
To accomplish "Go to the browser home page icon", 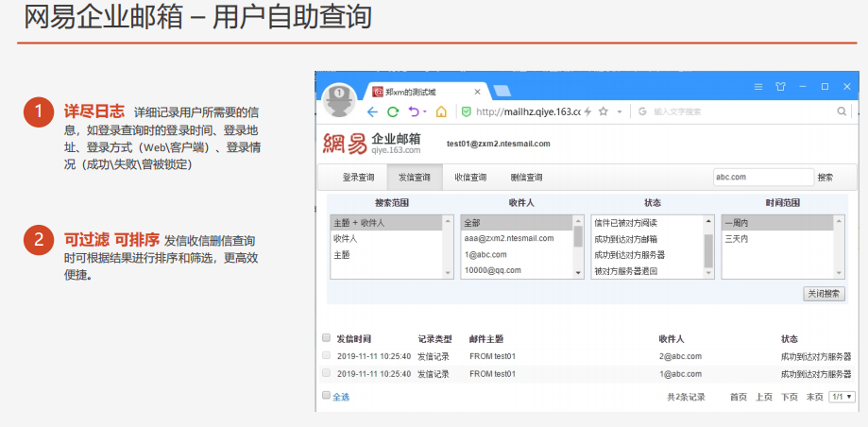I will tap(441, 111).
